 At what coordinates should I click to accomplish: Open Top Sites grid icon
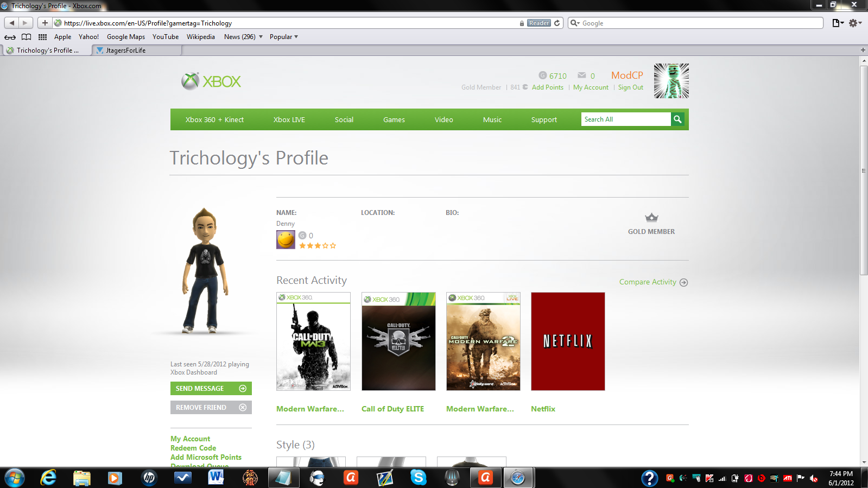pyautogui.click(x=42, y=37)
